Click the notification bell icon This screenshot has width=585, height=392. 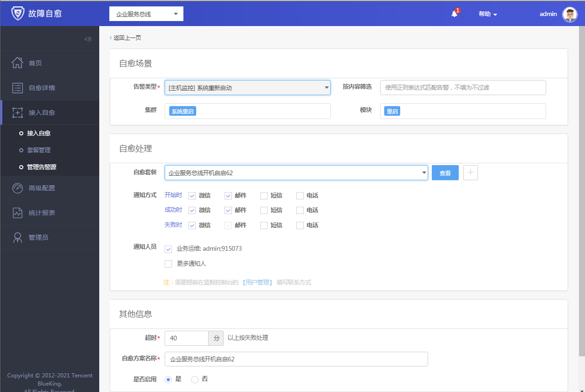pyautogui.click(x=454, y=14)
